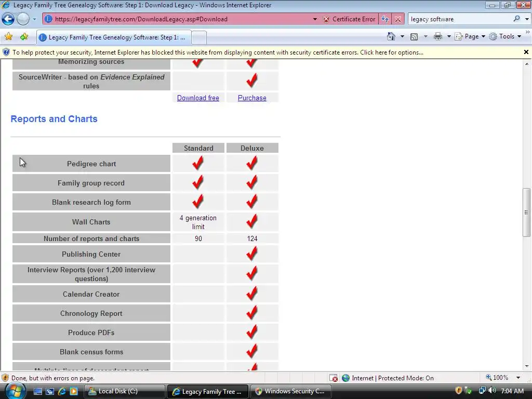Open the zoom level dropdown arrow
Image resolution: width=532 pixels, height=399 pixels.
click(518, 378)
